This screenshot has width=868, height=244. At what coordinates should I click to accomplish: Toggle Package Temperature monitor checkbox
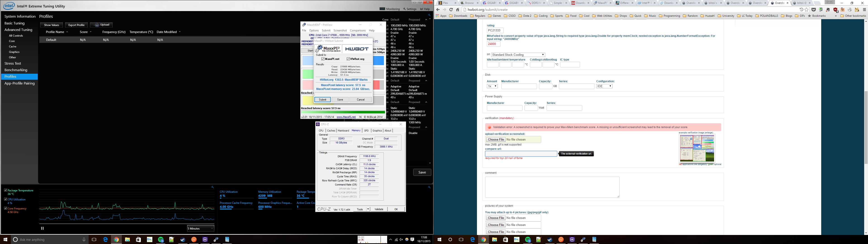coord(5,190)
